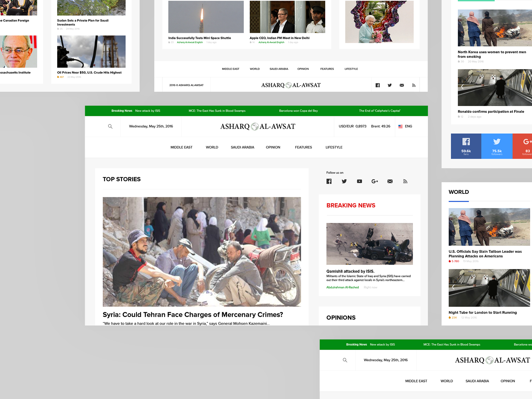
Task: Click the footer RSS icon near the logo
Action: pyautogui.click(x=414, y=85)
